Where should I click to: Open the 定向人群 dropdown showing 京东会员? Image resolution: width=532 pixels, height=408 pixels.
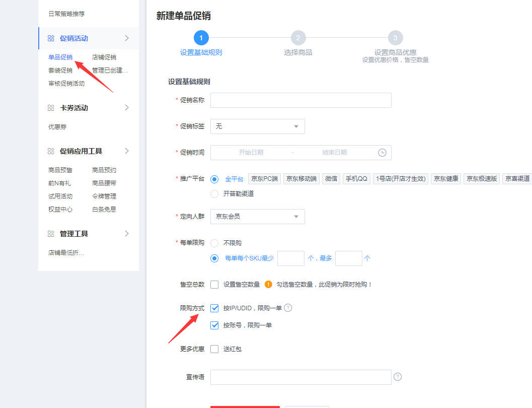[257, 217]
